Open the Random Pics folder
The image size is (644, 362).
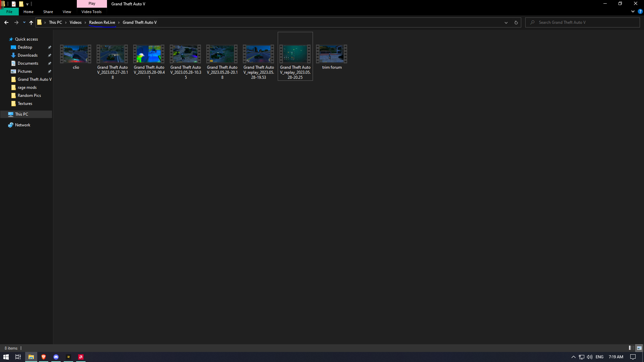[29, 96]
